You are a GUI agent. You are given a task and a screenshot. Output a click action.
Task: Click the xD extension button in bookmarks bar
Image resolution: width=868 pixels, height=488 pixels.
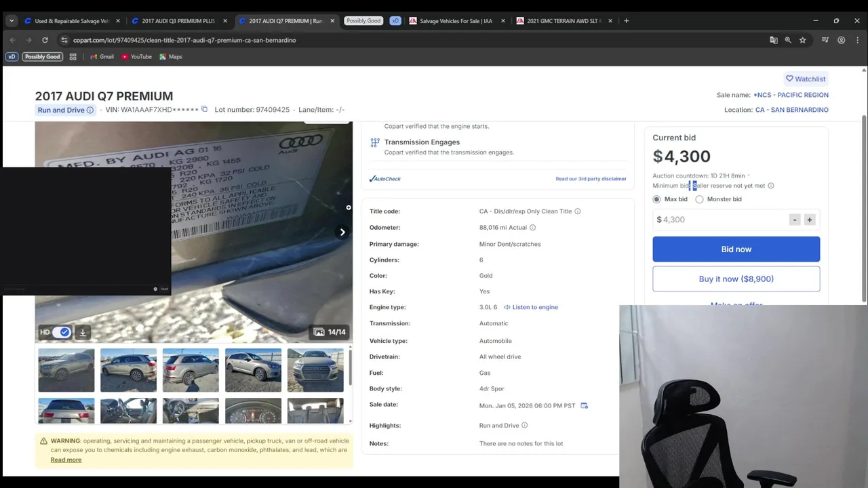(x=12, y=57)
